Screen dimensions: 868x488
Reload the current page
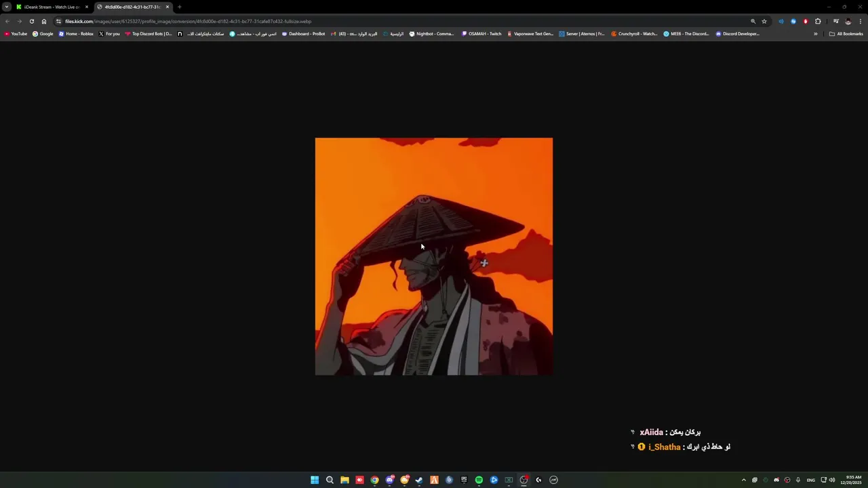(32, 21)
